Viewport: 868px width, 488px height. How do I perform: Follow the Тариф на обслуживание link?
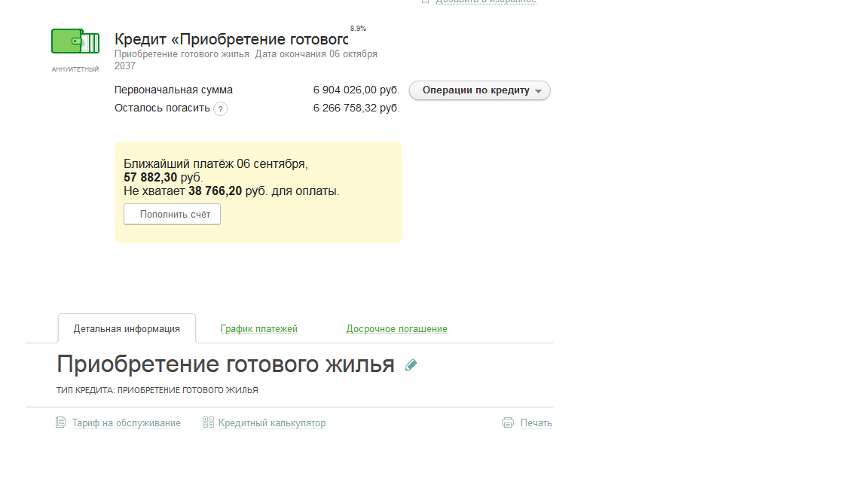click(x=126, y=423)
